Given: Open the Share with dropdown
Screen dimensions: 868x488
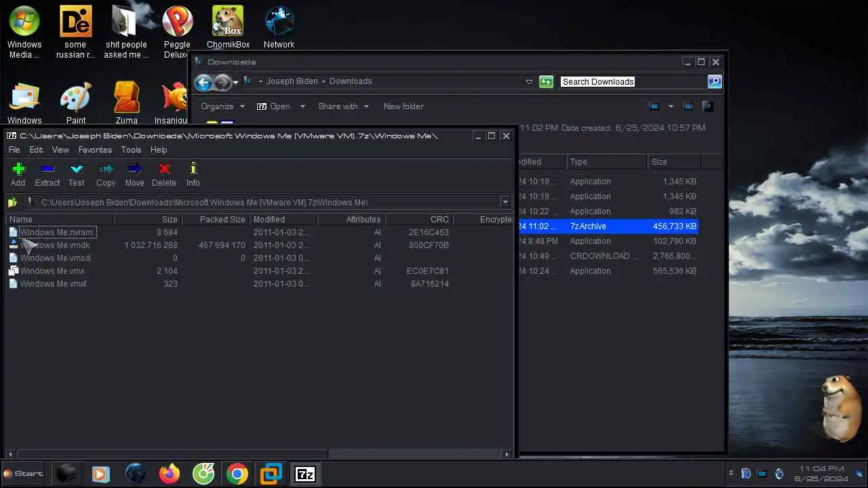Looking at the screenshot, I should [x=344, y=106].
